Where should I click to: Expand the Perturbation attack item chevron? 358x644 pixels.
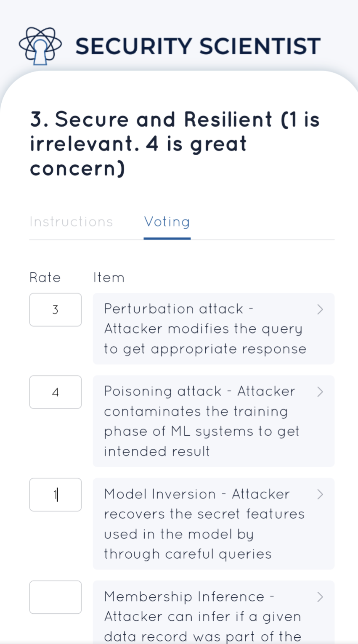coord(320,310)
